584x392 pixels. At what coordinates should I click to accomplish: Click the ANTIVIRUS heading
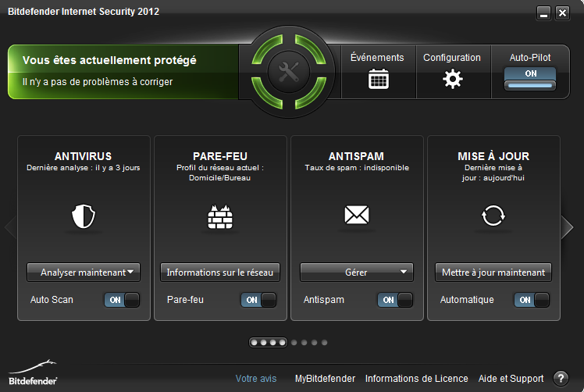(84, 156)
